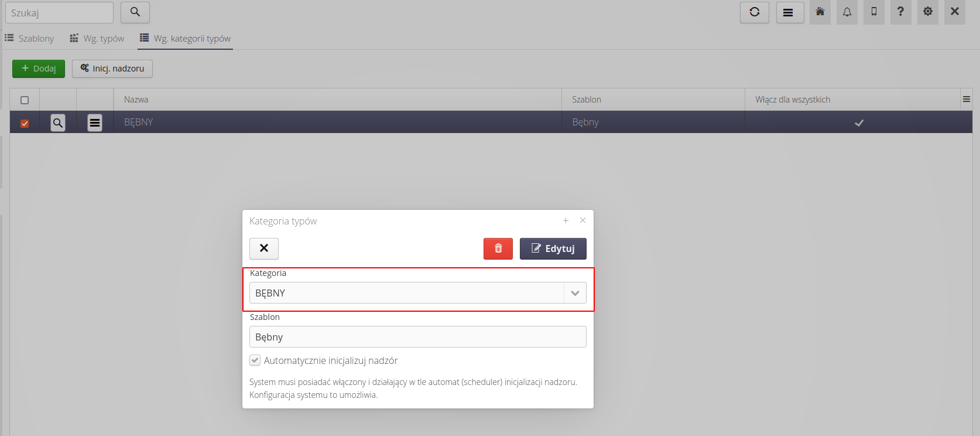Uncheck the BĘBNY row checkbox
The width and height of the screenshot is (980, 436).
pos(25,123)
